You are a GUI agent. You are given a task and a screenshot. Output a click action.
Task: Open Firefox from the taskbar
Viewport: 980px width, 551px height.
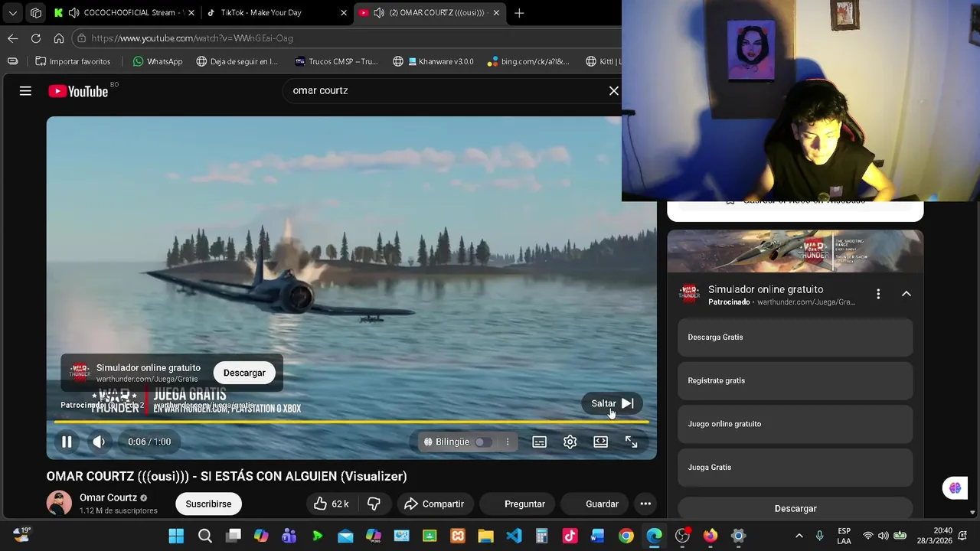[x=710, y=536]
